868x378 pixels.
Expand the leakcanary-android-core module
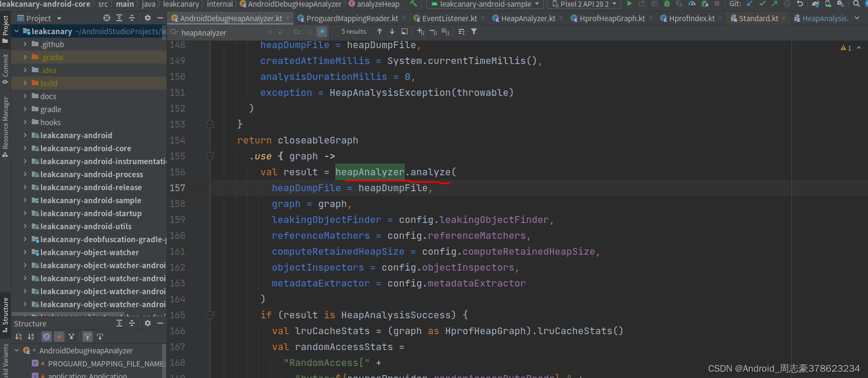coord(25,148)
